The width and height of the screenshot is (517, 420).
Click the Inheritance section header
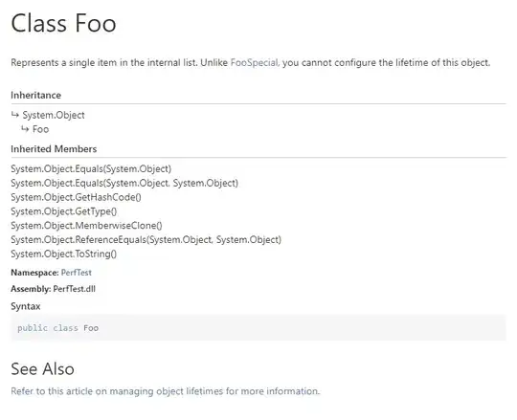(x=36, y=96)
